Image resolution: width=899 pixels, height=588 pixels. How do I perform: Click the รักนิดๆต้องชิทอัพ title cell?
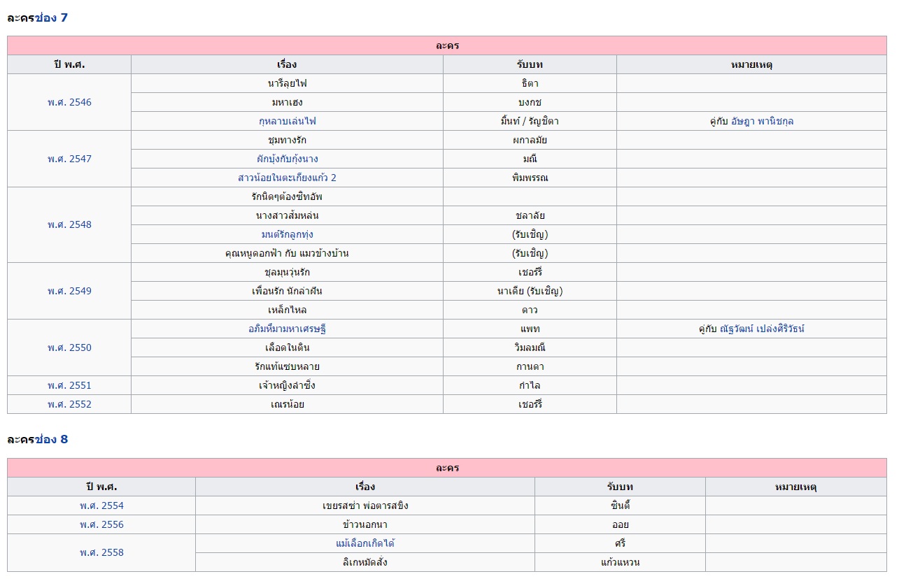[287, 196]
